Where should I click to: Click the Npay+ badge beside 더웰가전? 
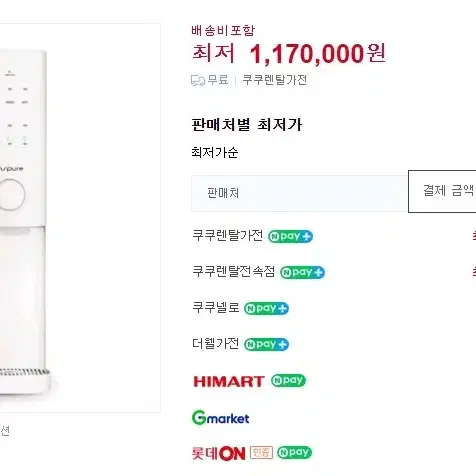pos(266,344)
